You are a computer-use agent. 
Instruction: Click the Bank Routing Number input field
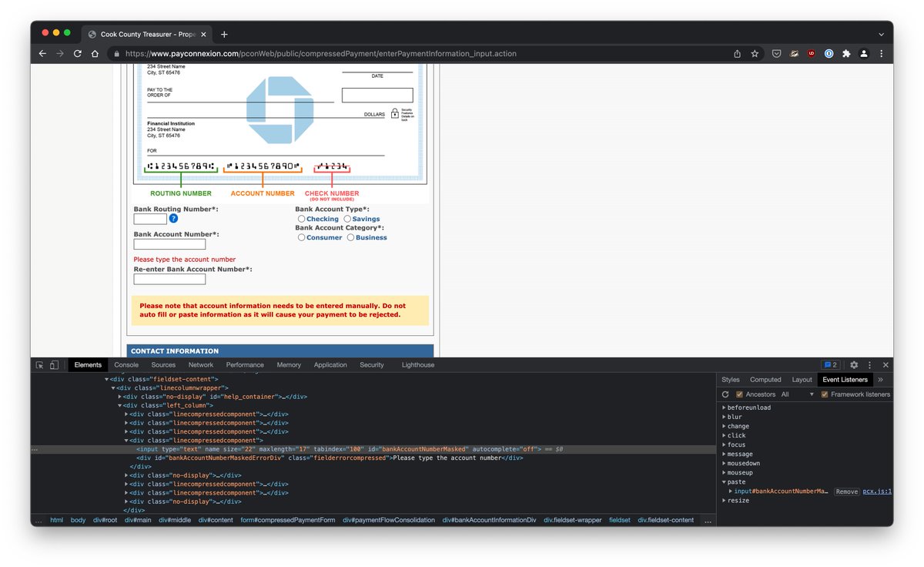click(x=150, y=220)
